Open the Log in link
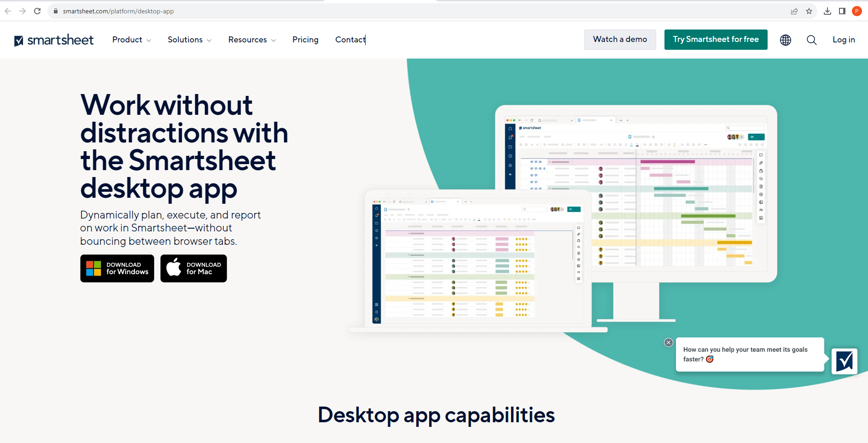The image size is (868, 443). pyautogui.click(x=844, y=40)
